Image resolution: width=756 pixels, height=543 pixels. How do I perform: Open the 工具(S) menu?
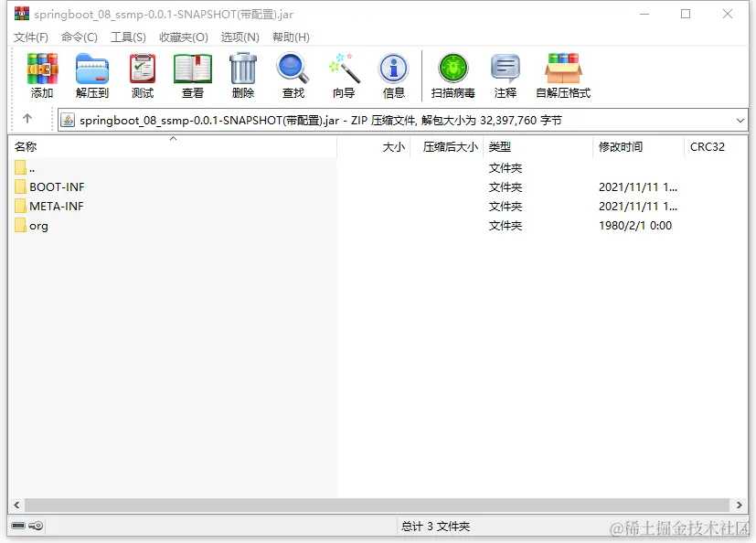(127, 37)
